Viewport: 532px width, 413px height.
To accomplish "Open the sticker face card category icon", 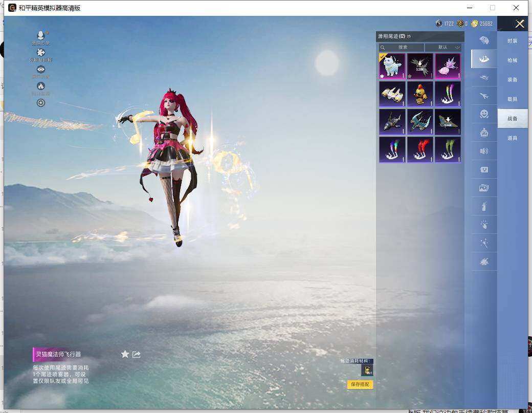I will 484,169.
